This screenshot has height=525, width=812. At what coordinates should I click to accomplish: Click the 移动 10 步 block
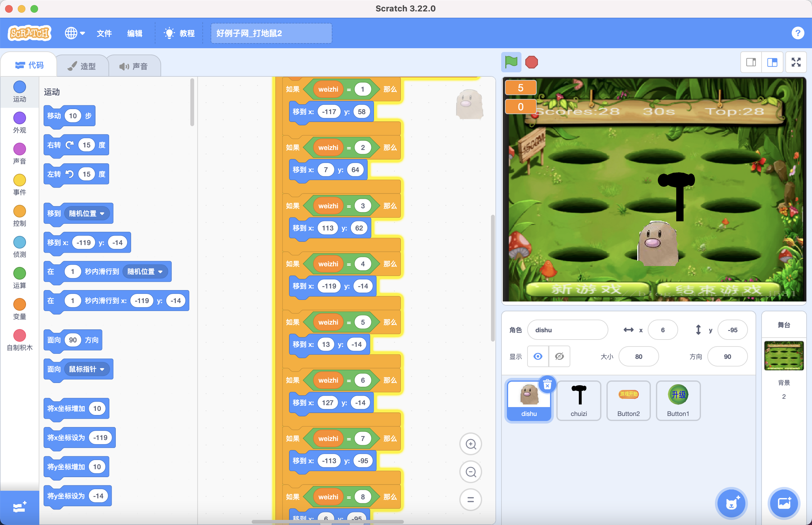pyautogui.click(x=69, y=116)
